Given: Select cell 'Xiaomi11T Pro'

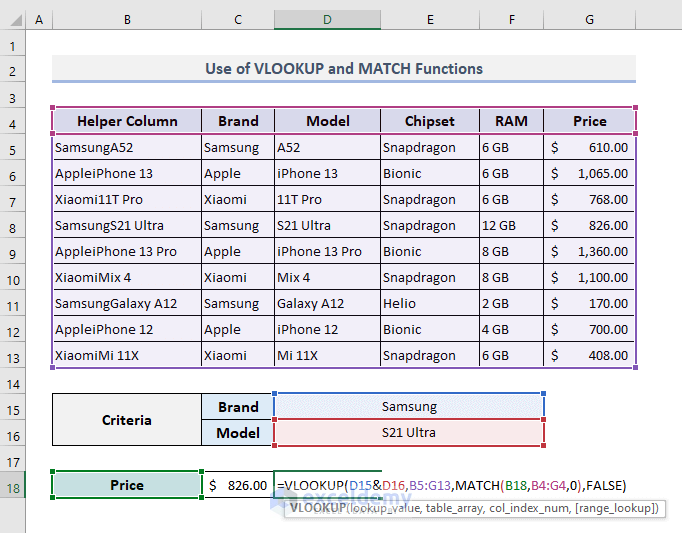Looking at the screenshot, I should pyautogui.click(x=127, y=199).
